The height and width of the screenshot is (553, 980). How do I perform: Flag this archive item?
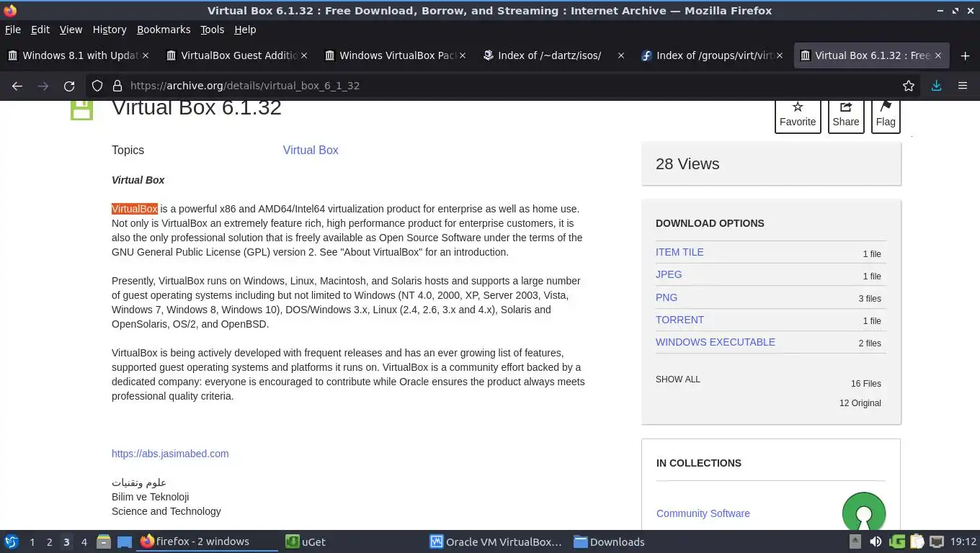click(x=886, y=115)
